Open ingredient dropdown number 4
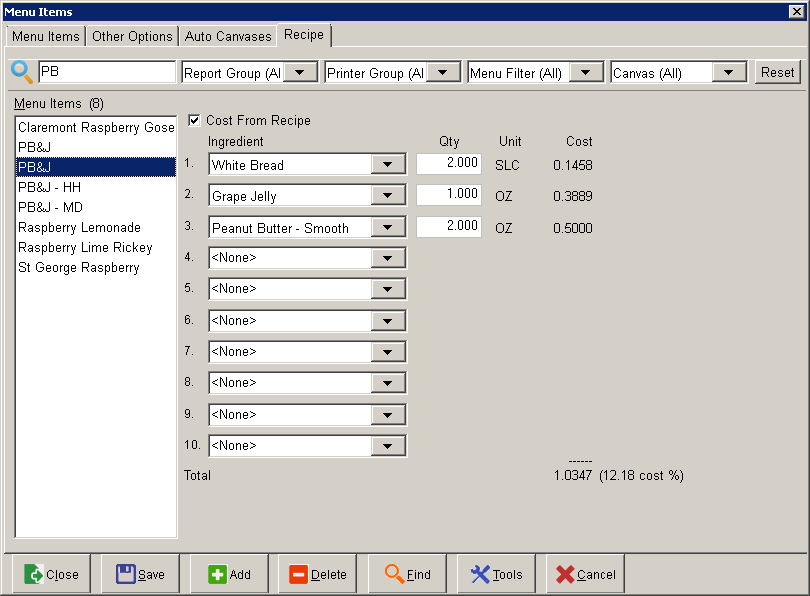Image resolution: width=810 pixels, height=596 pixels. pyautogui.click(x=387, y=258)
